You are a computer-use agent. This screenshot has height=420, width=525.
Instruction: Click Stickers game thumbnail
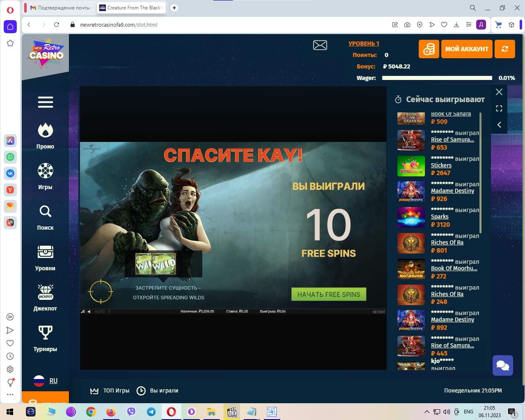pyautogui.click(x=411, y=166)
